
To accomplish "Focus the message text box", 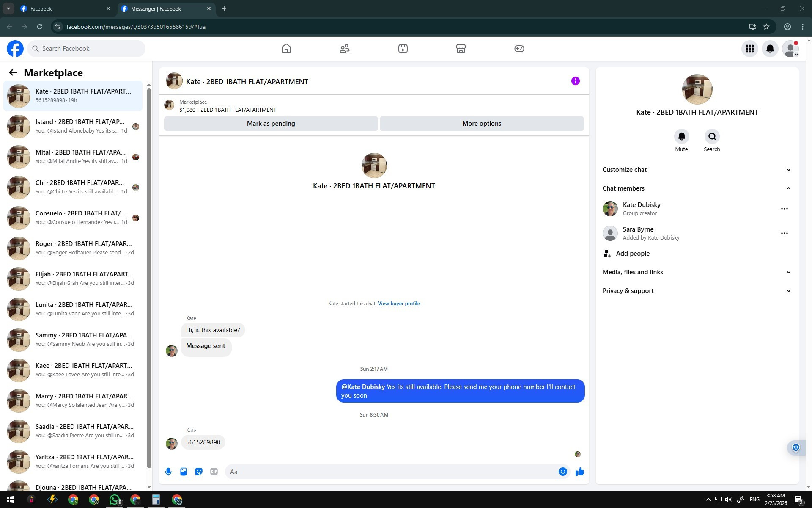I will [392, 472].
